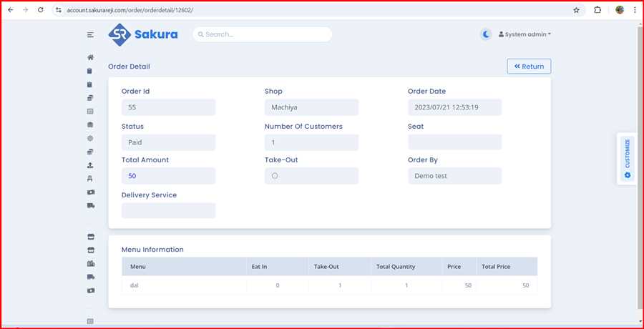The height and width of the screenshot is (329, 644).
Task: Expand the Customize side panel
Action: click(627, 159)
